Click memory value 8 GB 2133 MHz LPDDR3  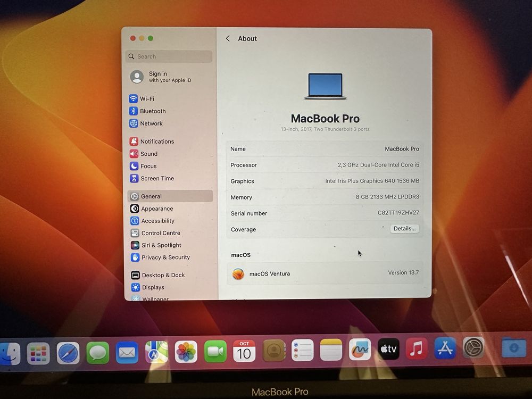[x=387, y=197]
